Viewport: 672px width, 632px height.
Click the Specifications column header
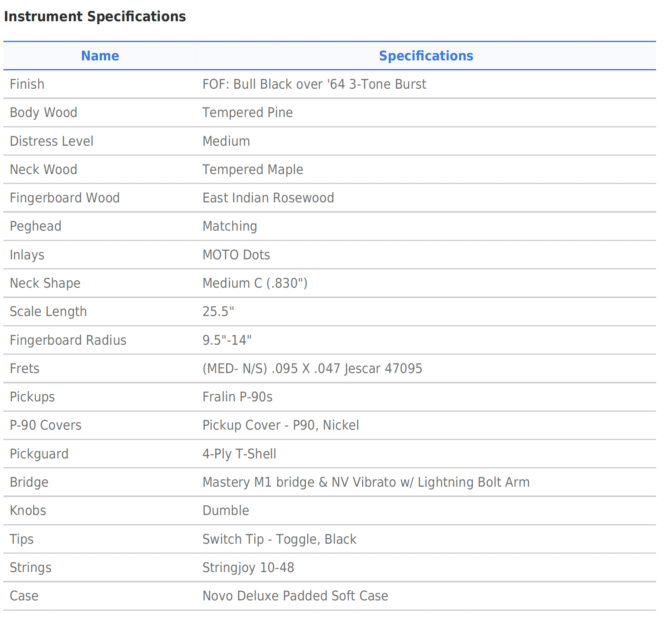[x=426, y=56]
